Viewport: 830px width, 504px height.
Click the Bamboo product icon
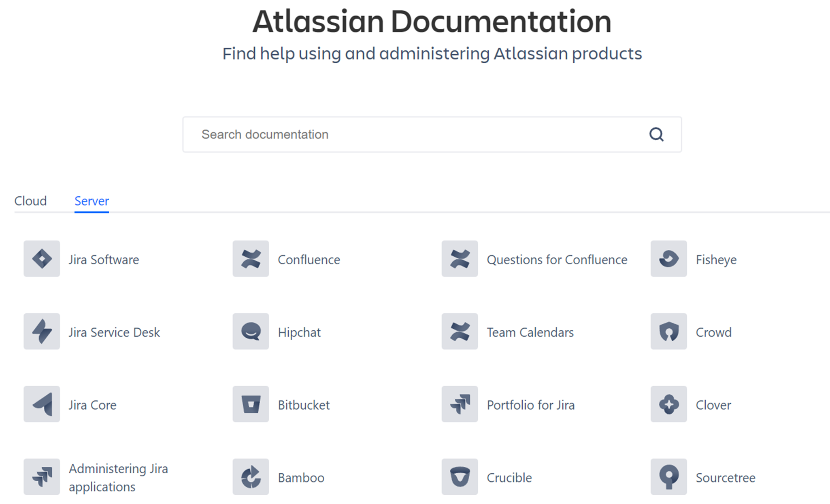pyautogui.click(x=251, y=476)
